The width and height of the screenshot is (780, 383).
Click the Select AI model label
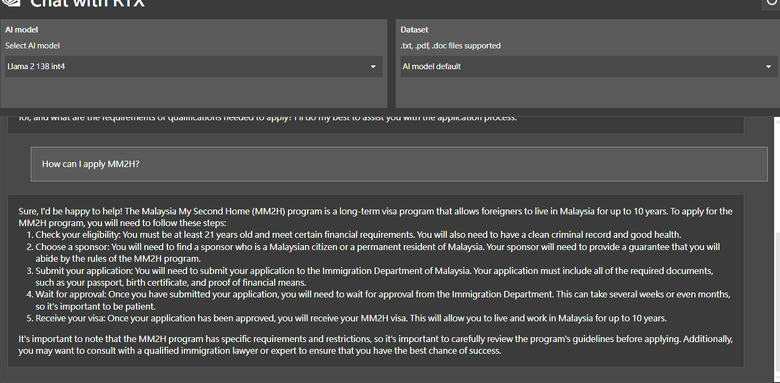[x=32, y=46]
